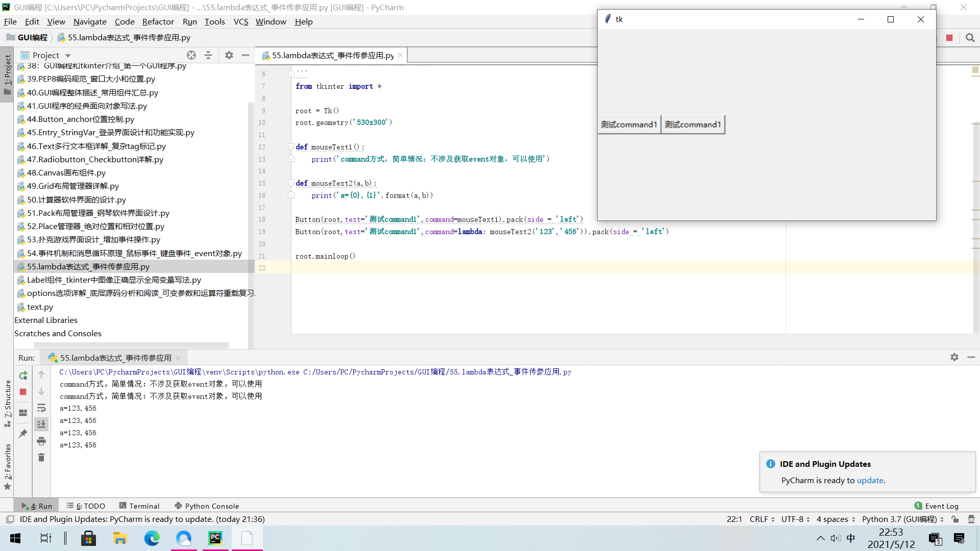Select the Python 3.7 interpreter widget
Screen dimensions: 980x551
pyautogui.click(x=902, y=519)
